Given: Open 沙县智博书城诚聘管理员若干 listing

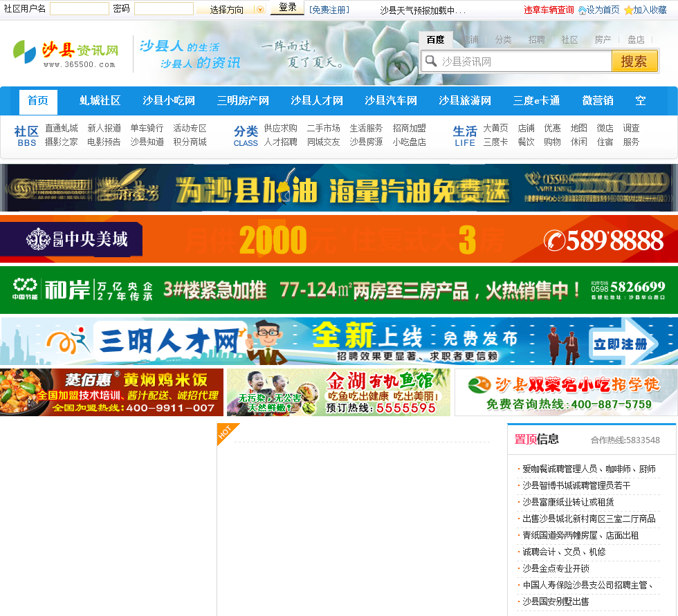Looking at the screenshot, I should click(576, 485).
